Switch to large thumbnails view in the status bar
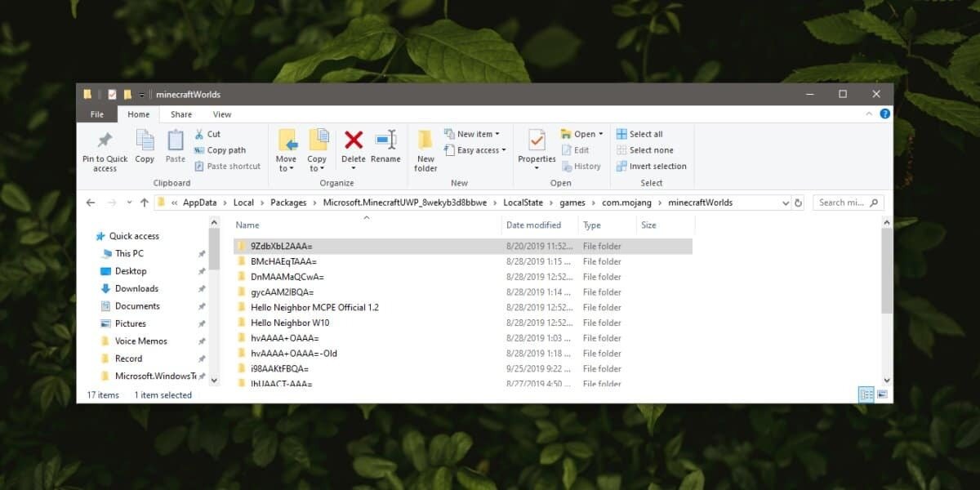This screenshot has height=490, width=980. tap(882, 394)
